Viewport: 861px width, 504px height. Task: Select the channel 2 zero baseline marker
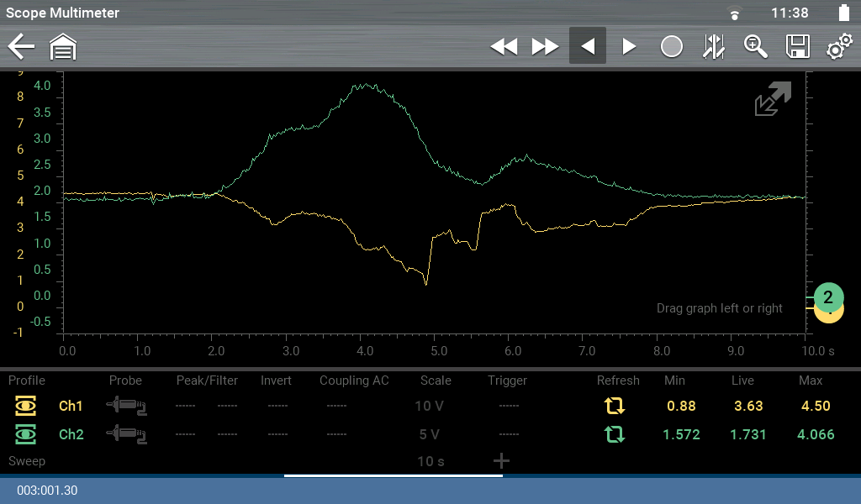[x=827, y=297]
